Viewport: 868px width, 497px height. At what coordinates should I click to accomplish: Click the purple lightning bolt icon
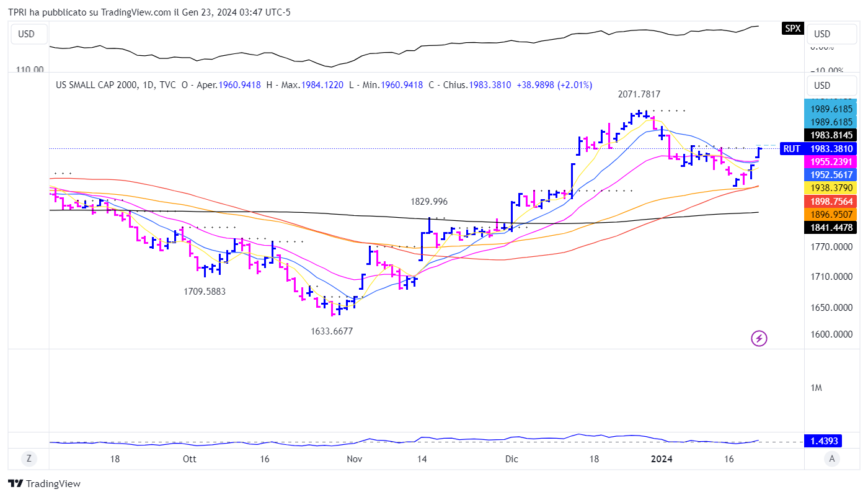(x=759, y=338)
